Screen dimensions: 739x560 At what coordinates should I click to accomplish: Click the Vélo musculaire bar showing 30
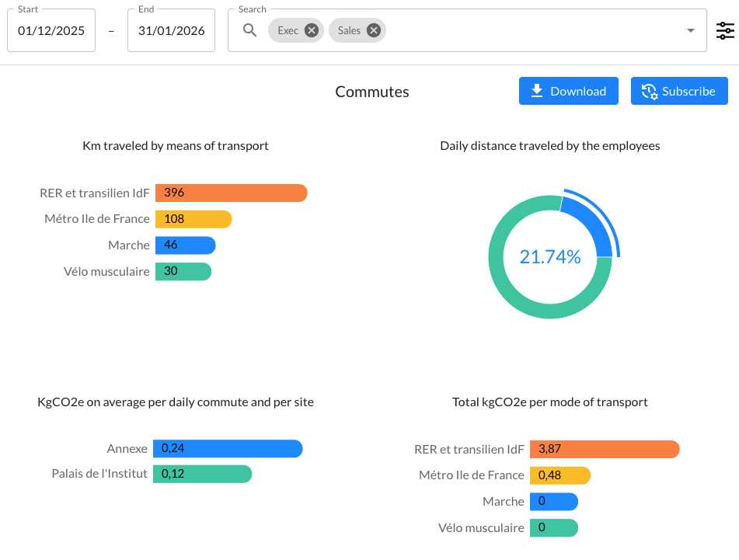click(183, 271)
